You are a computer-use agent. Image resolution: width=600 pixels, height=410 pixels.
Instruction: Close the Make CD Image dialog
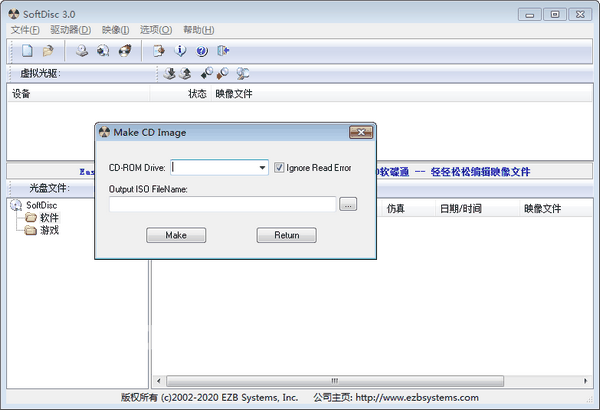click(361, 132)
